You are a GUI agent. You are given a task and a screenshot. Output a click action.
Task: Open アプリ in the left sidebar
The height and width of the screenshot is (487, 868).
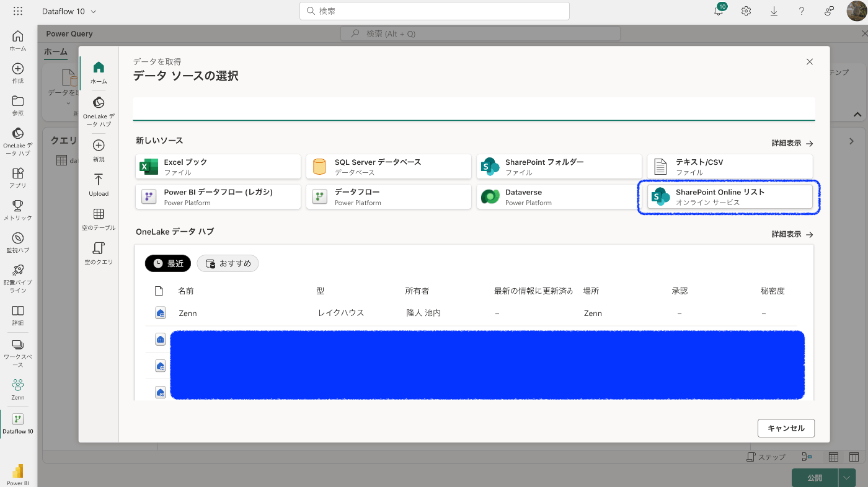click(x=18, y=178)
